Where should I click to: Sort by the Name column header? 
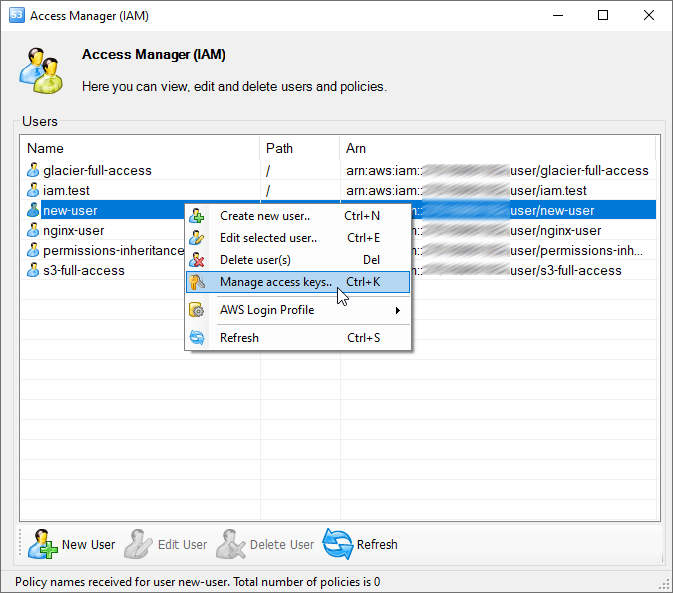(x=140, y=148)
